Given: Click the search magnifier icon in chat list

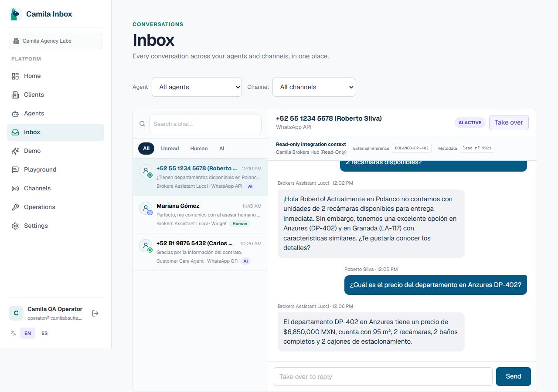Looking at the screenshot, I should tap(142, 124).
